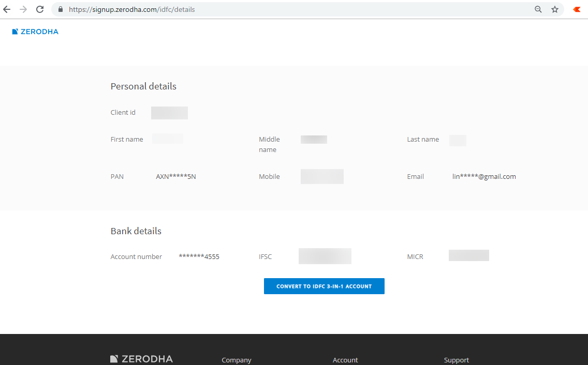This screenshot has height=365, width=588.
Task: Click the Email label
Action: [x=416, y=176]
